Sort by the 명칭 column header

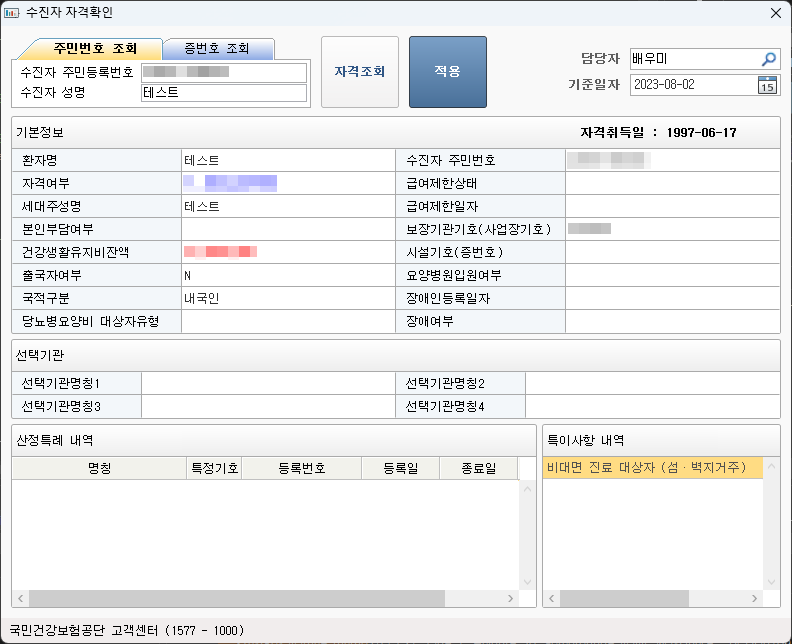tap(99, 468)
